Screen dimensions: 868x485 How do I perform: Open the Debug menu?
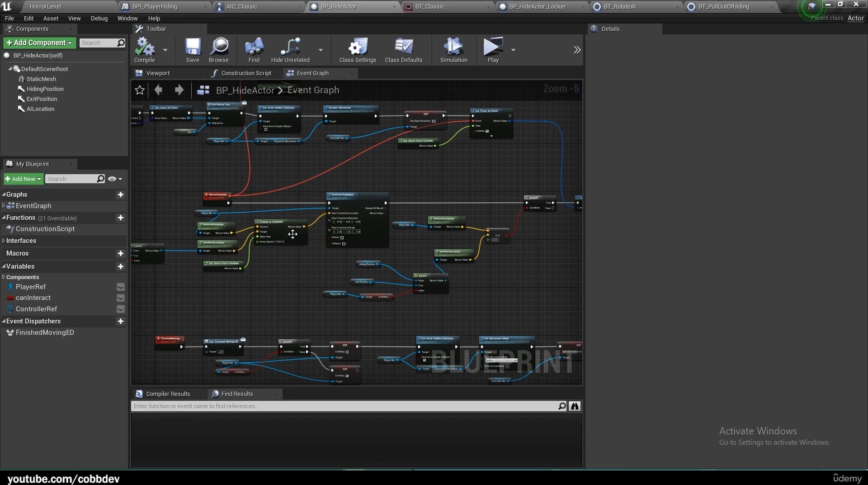[99, 19]
